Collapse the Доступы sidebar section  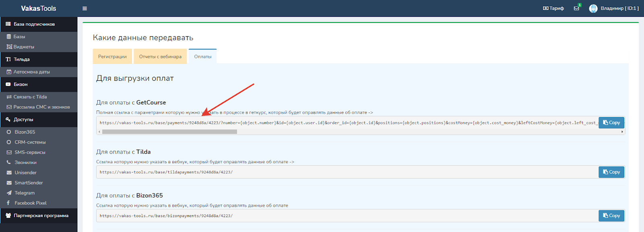pos(23,120)
